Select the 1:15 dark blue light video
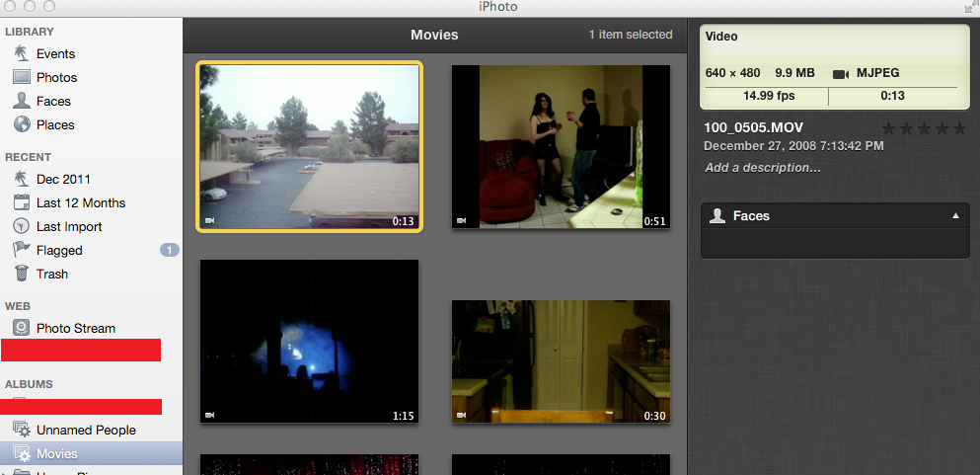This screenshot has width=980, height=475. tap(309, 342)
